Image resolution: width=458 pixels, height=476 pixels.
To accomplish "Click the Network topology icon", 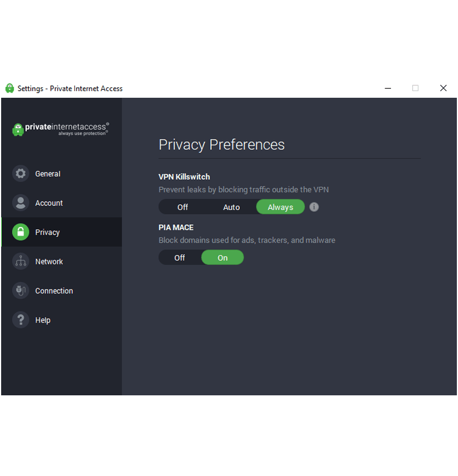I will tap(21, 261).
